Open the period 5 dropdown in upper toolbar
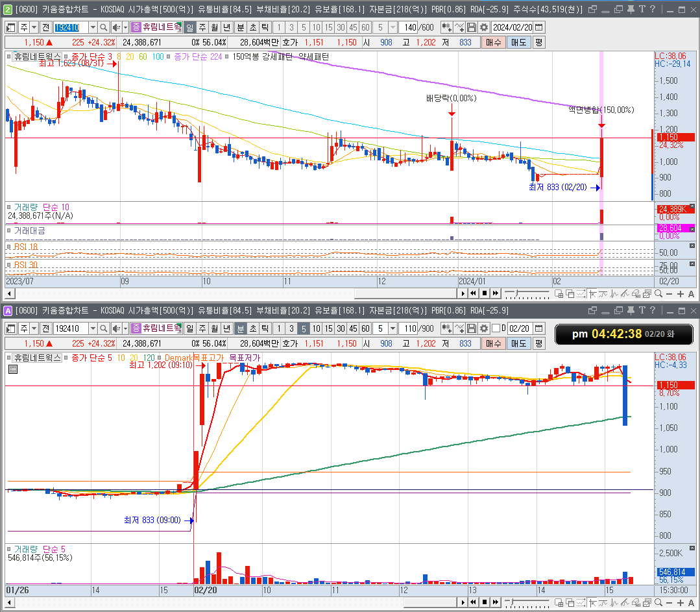This screenshot has height=612, width=700. tap(393, 28)
